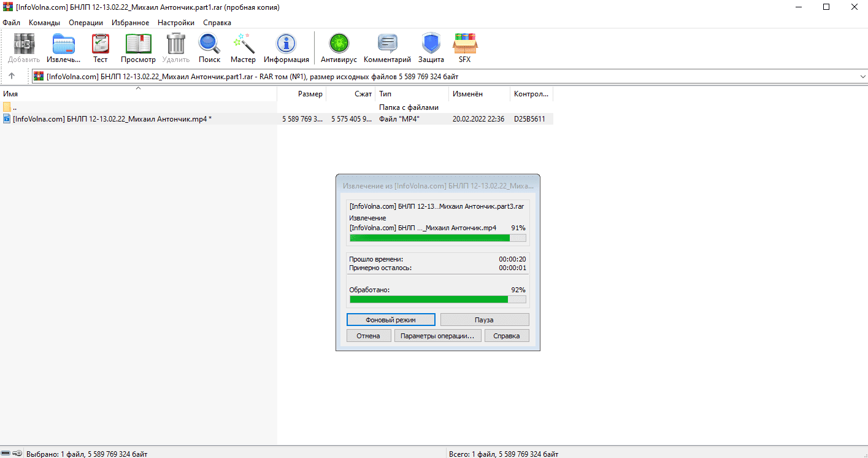
Task: Open Параметры операции settings button
Action: [437, 336]
